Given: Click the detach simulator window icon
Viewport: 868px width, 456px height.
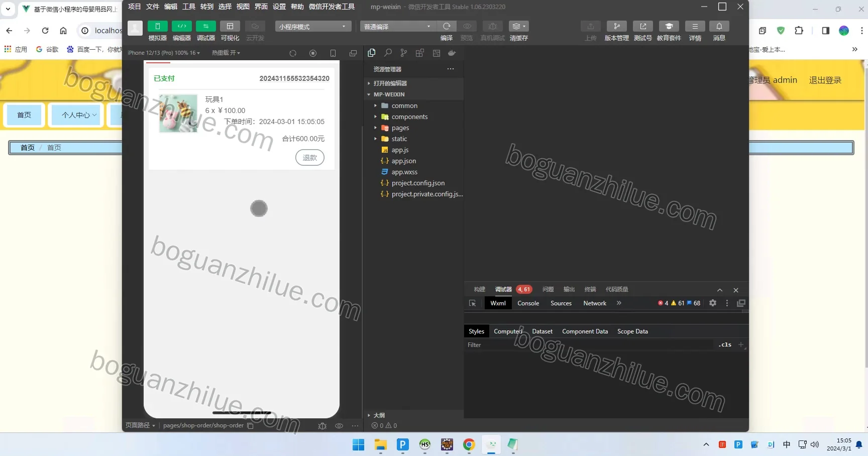Looking at the screenshot, I should 353,53.
